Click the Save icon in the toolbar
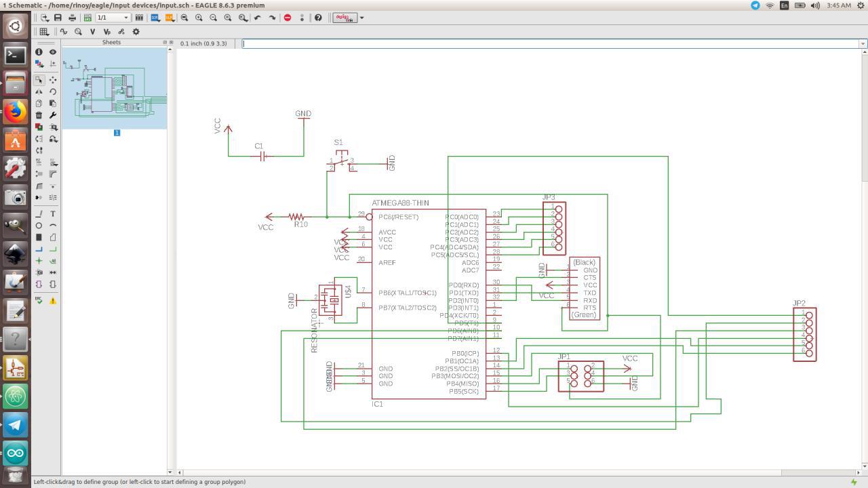This screenshot has width=868, height=488. (58, 18)
